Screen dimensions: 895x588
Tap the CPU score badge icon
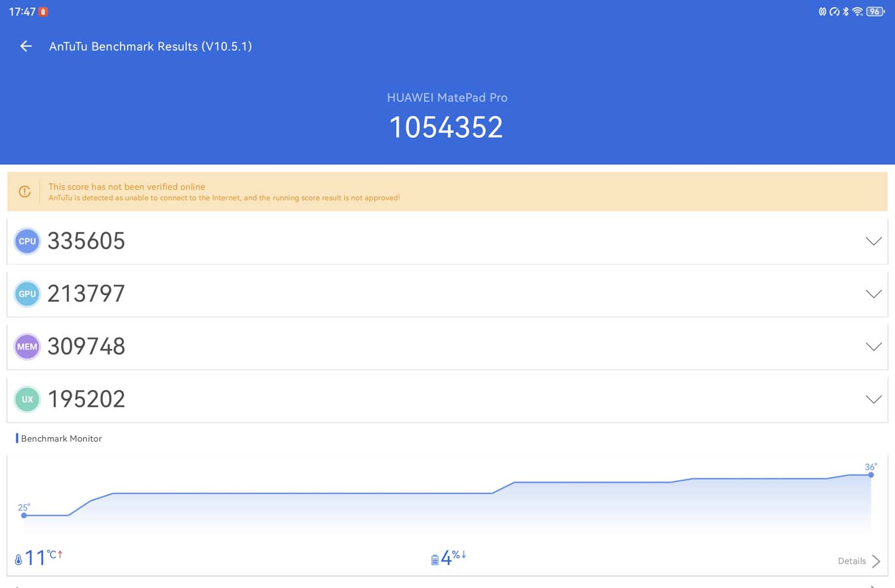(27, 241)
